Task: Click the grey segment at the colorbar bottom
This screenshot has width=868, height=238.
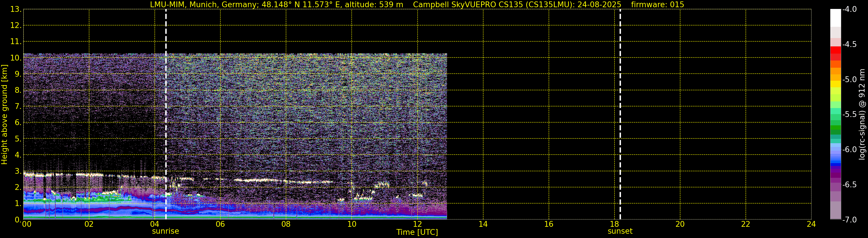Action: click(836, 211)
